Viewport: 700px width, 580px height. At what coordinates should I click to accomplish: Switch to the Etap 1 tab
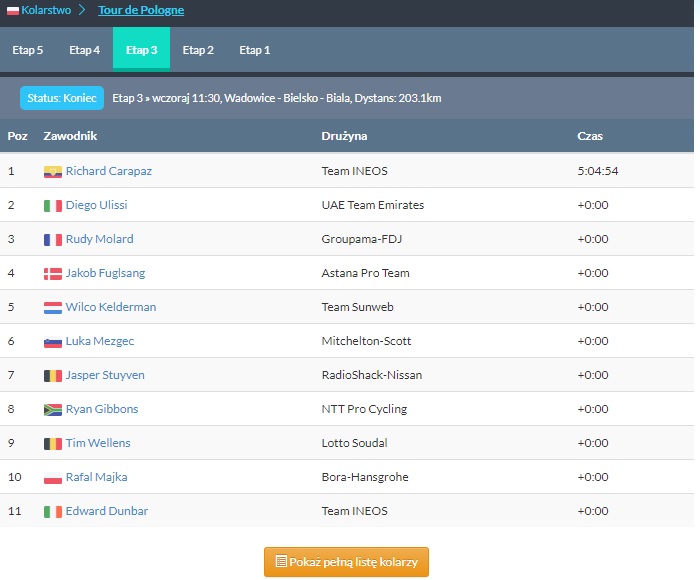point(254,50)
